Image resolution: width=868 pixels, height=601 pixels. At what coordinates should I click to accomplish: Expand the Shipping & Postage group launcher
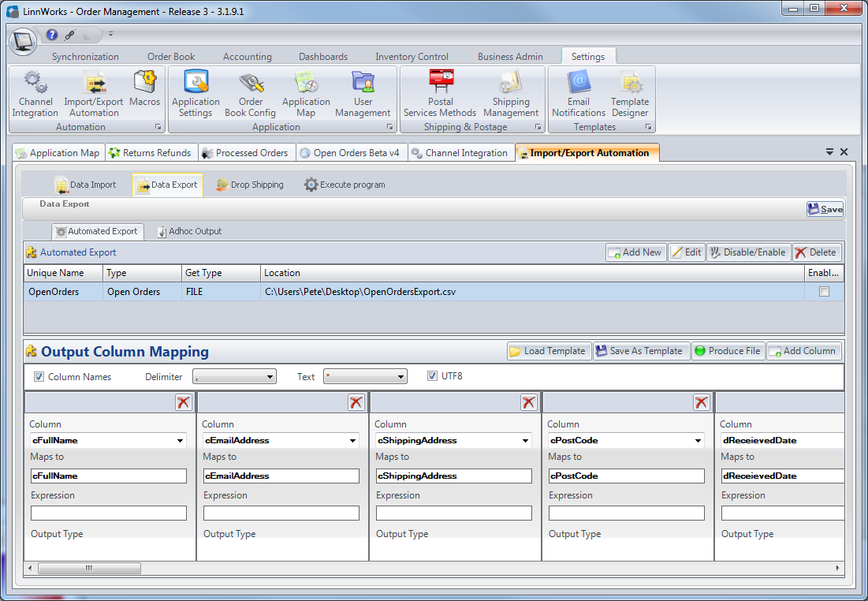[x=538, y=127]
